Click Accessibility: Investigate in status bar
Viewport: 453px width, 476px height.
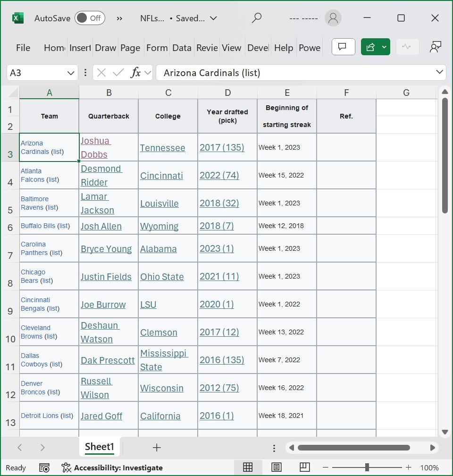[x=112, y=467]
